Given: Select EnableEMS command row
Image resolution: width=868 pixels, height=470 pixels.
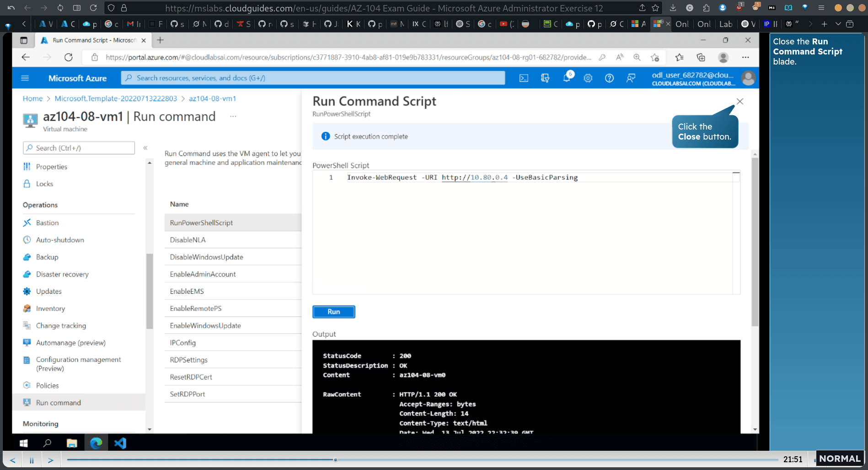Looking at the screenshot, I should (233, 291).
